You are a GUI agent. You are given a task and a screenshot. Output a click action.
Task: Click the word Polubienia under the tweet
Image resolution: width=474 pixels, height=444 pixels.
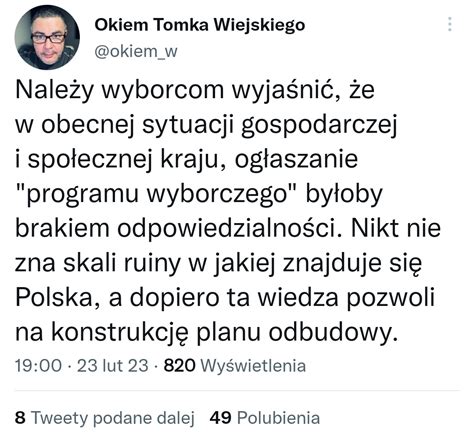pos(278,418)
